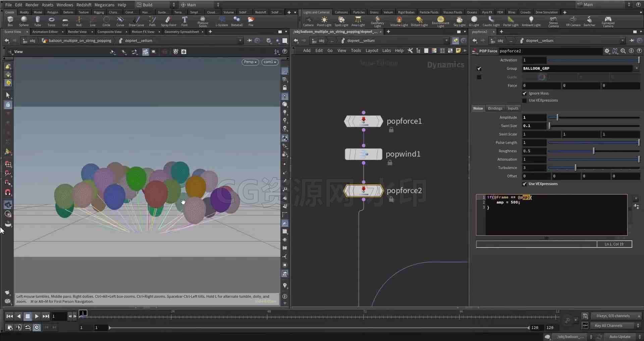This screenshot has width=644, height=341.
Task: Add a Point Light from shelf
Action: pos(324,21)
